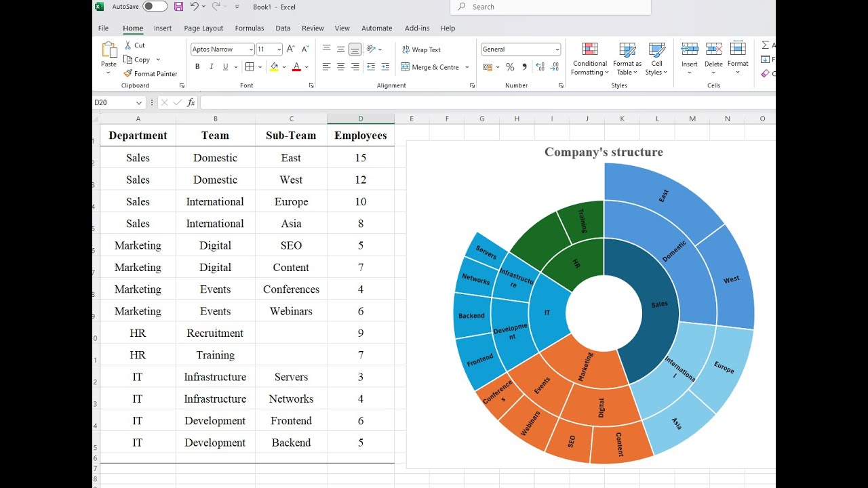
Task: Click inside the formula bar
Action: (x=487, y=102)
